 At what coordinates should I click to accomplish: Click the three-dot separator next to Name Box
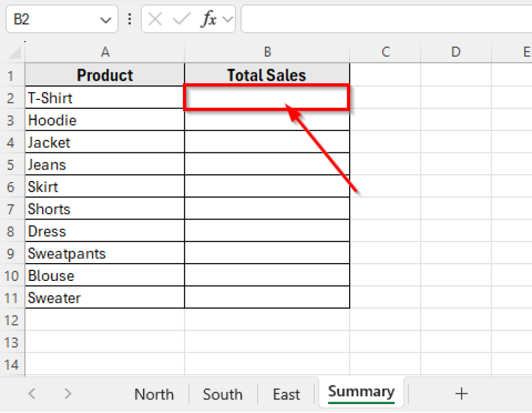129,19
